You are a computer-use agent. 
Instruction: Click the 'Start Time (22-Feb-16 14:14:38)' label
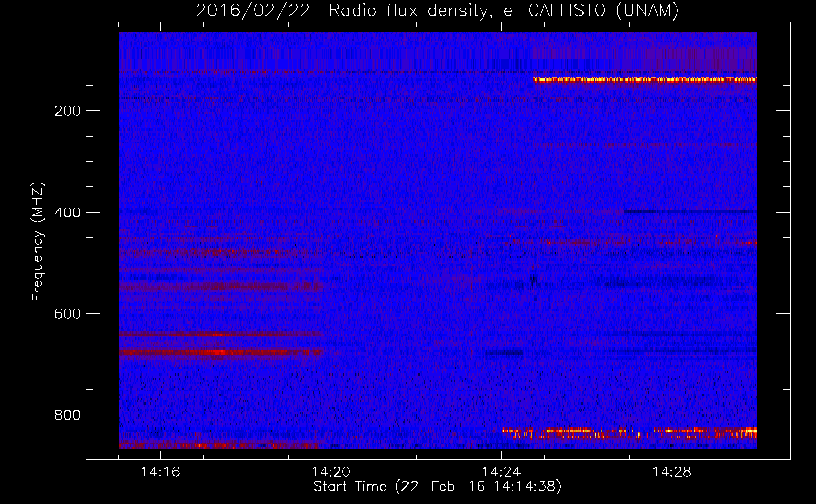pos(437,487)
